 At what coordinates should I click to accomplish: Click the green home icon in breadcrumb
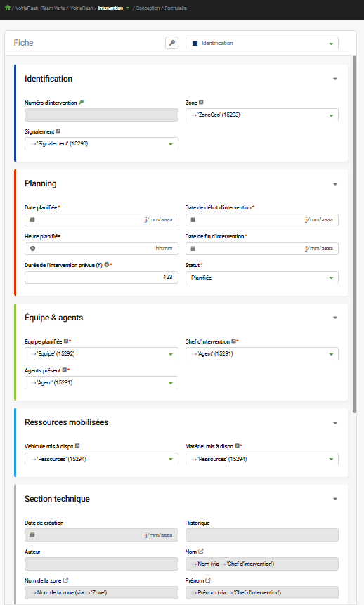pos(7,7)
